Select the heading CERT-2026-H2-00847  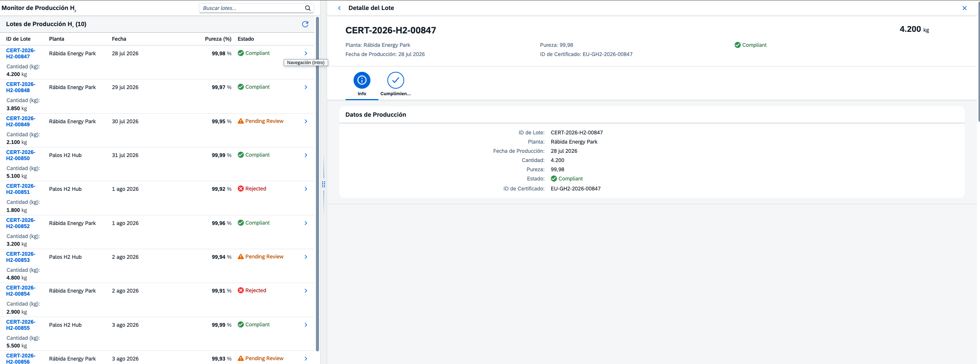[x=391, y=30]
